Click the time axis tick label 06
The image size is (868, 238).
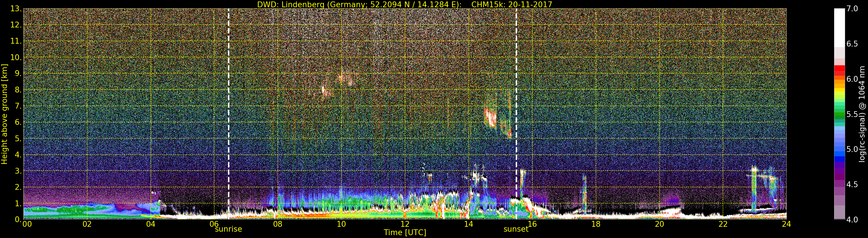tap(214, 224)
